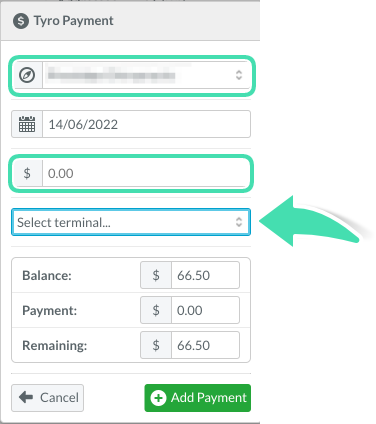This screenshot has width=376, height=424.
Task: Click the Payment summary field showing 0.00
Action: pyautogui.click(x=205, y=310)
